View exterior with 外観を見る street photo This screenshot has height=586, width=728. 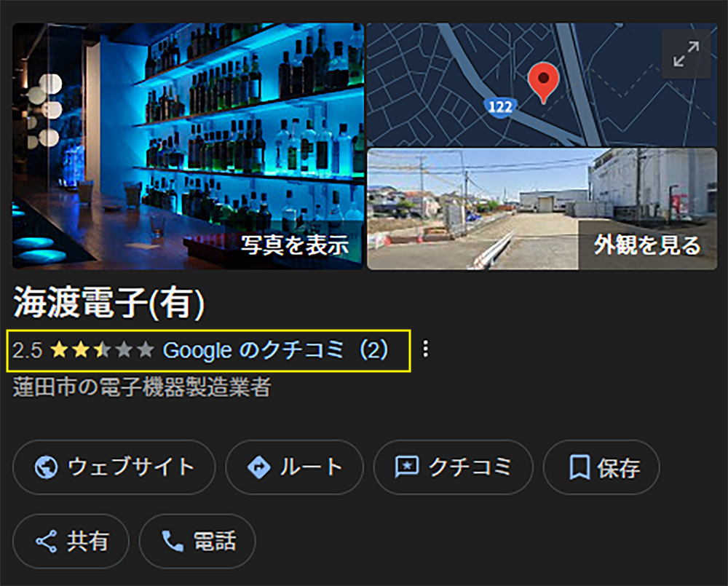point(542,209)
